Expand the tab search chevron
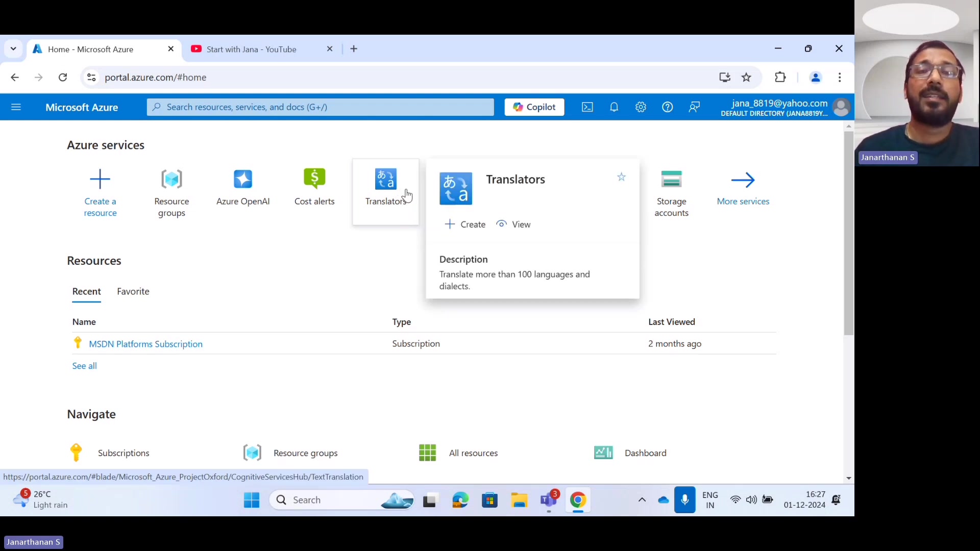The image size is (980, 551). pos(13,48)
